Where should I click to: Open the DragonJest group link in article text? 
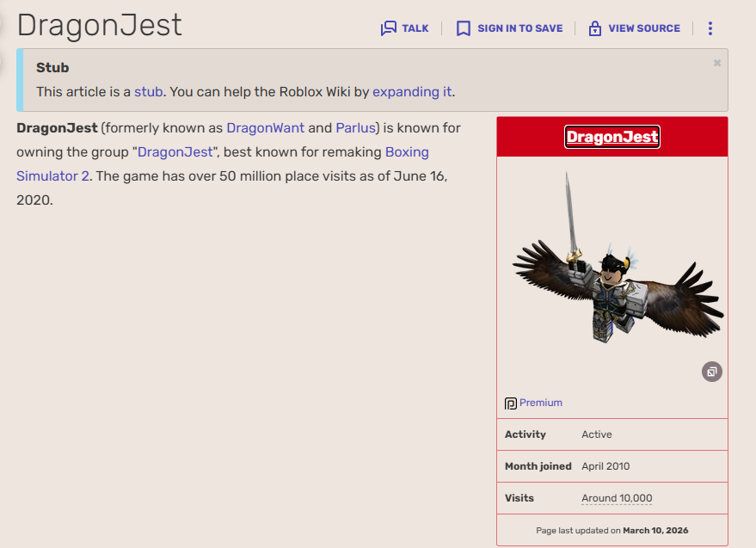coord(175,152)
